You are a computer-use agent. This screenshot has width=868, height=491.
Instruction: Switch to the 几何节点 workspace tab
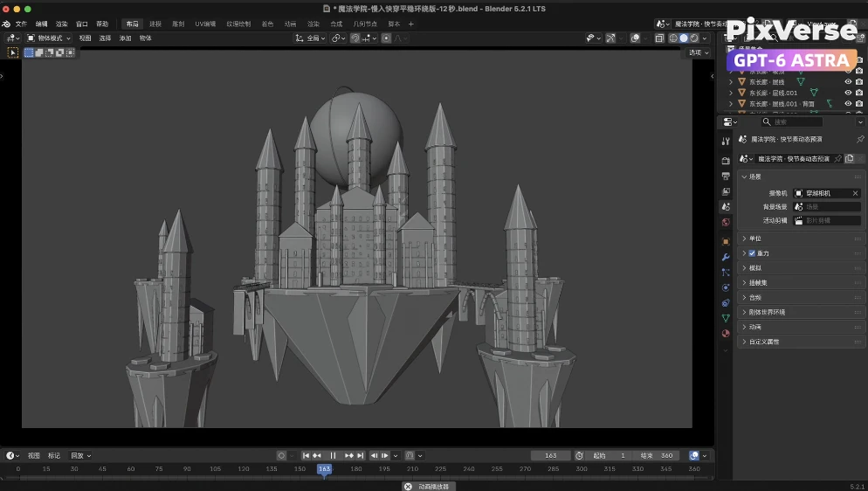365,24
